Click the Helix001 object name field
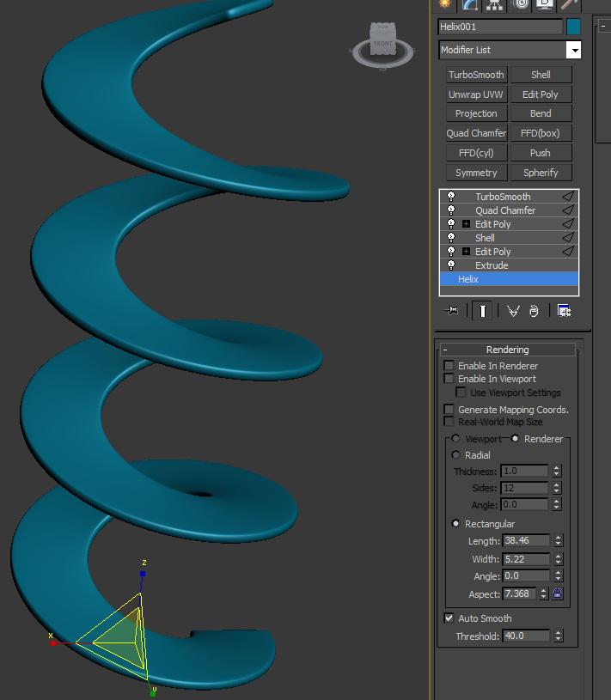This screenshot has height=700, width=611. point(501,27)
